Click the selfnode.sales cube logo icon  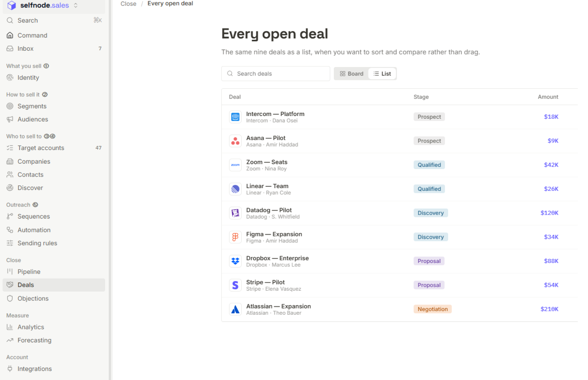(12, 5)
